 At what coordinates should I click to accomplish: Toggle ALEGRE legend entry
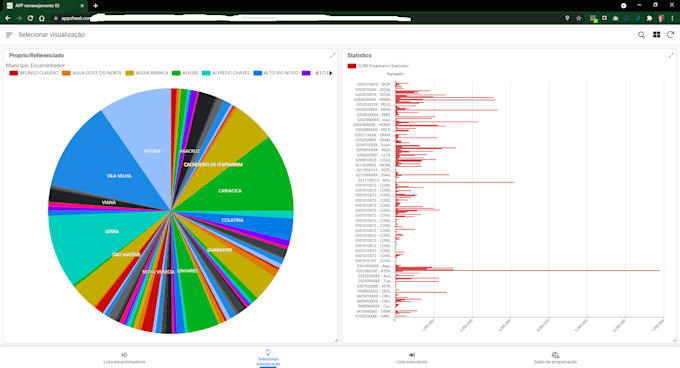pyautogui.click(x=185, y=73)
